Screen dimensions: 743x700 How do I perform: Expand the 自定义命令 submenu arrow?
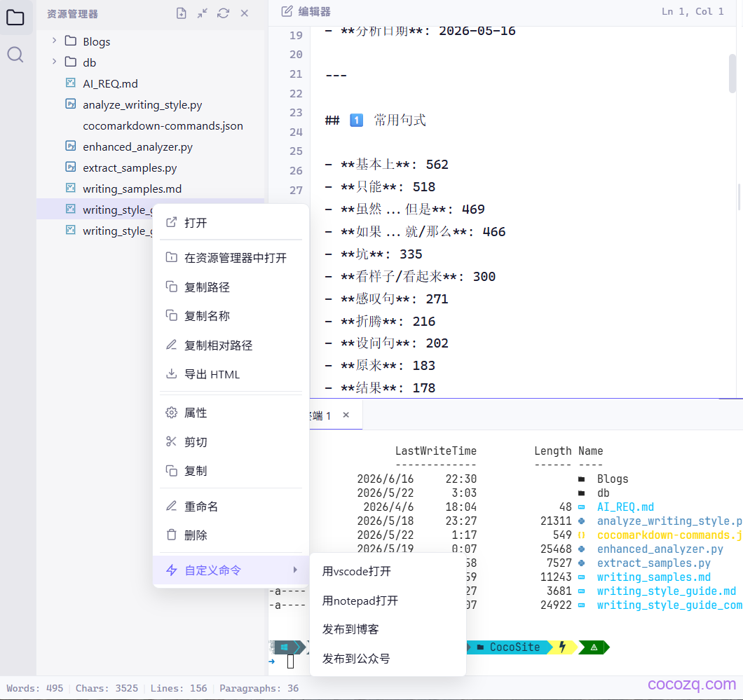point(295,570)
